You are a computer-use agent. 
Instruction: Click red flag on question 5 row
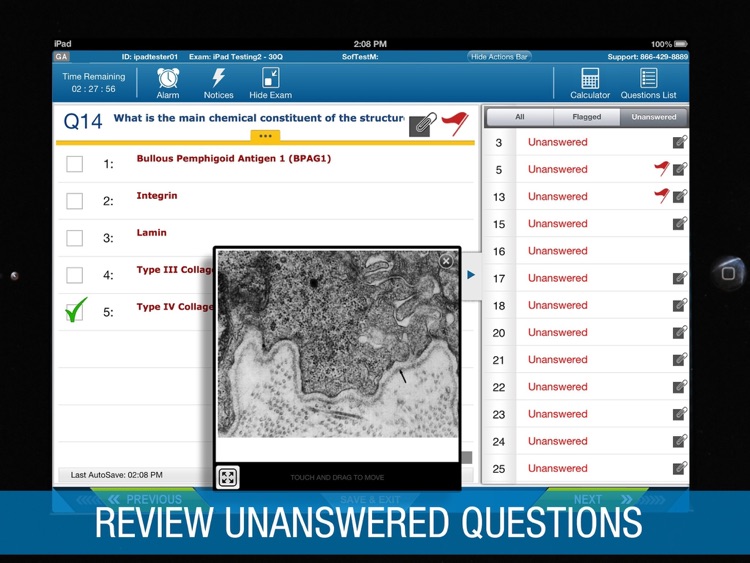662,168
